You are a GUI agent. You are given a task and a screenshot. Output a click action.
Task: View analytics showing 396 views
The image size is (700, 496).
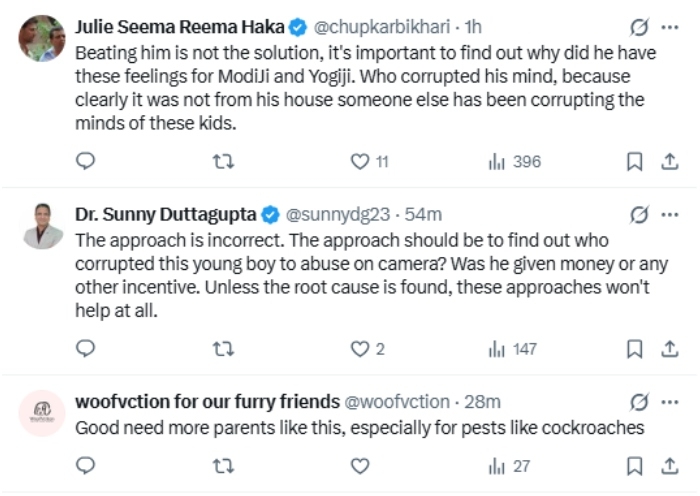pos(514,161)
